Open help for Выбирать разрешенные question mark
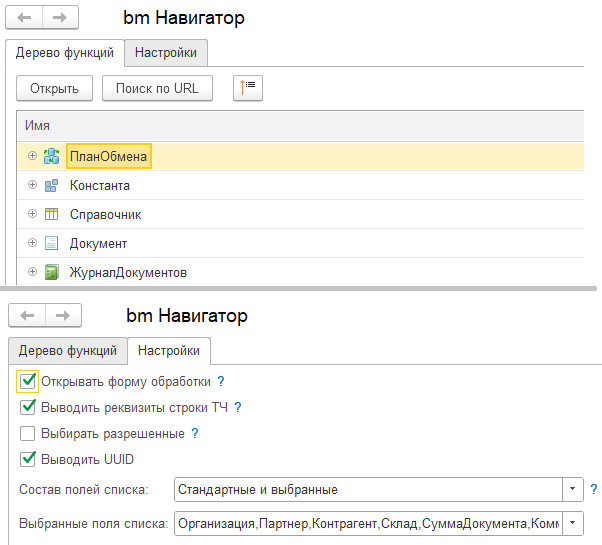Viewport: 602px width, 545px height. click(x=195, y=433)
